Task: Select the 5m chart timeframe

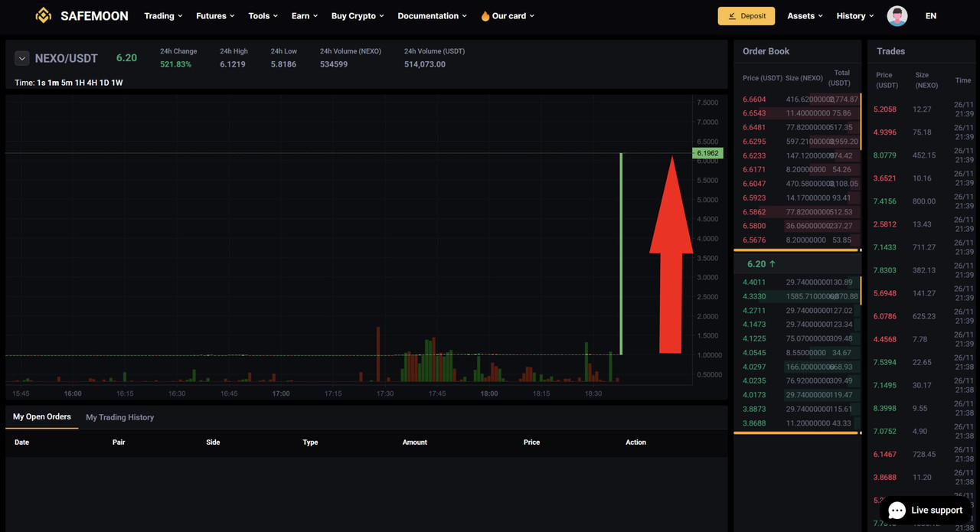Action: [x=67, y=83]
